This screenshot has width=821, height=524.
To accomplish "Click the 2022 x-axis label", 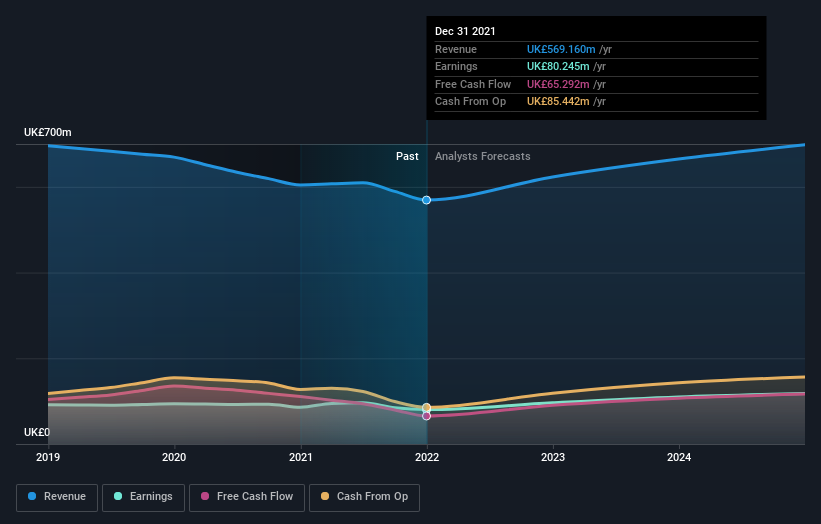I will coord(427,458).
